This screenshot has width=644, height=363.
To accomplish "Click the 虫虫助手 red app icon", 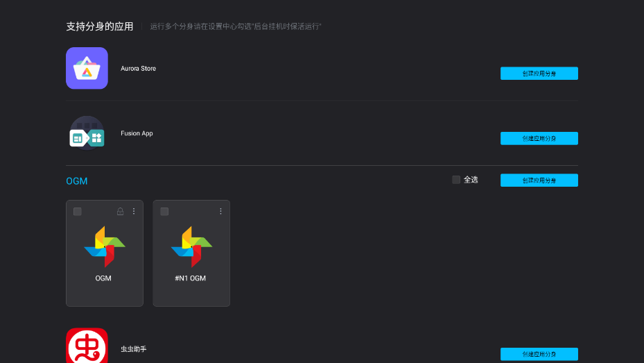I will 87,346.
